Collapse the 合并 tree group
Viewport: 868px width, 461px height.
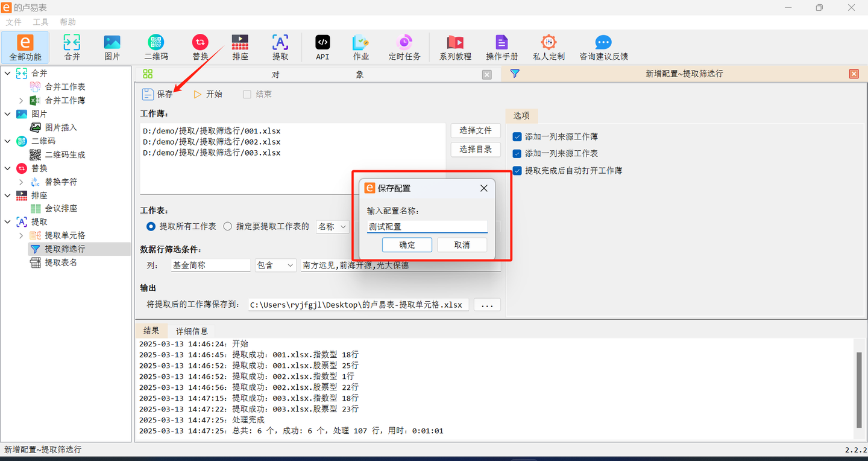8,73
